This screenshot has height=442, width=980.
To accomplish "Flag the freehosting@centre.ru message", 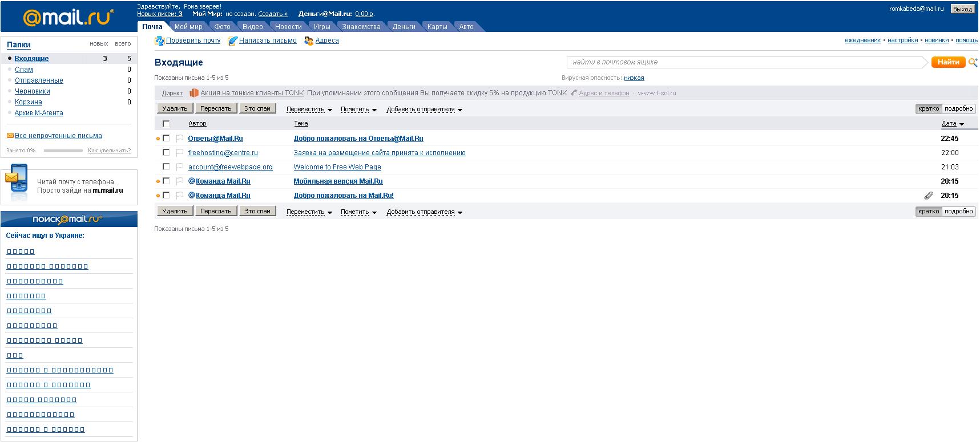I will click(x=179, y=153).
